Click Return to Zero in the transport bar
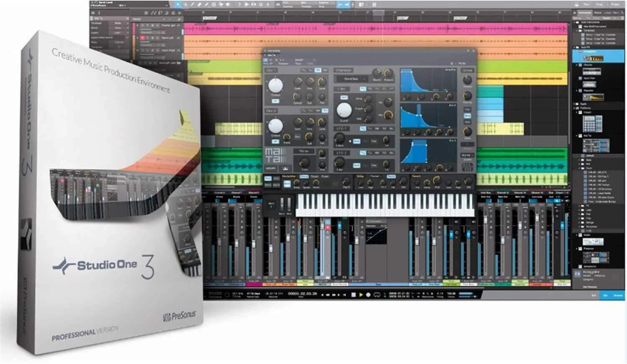627x364 pixels. 345,295
